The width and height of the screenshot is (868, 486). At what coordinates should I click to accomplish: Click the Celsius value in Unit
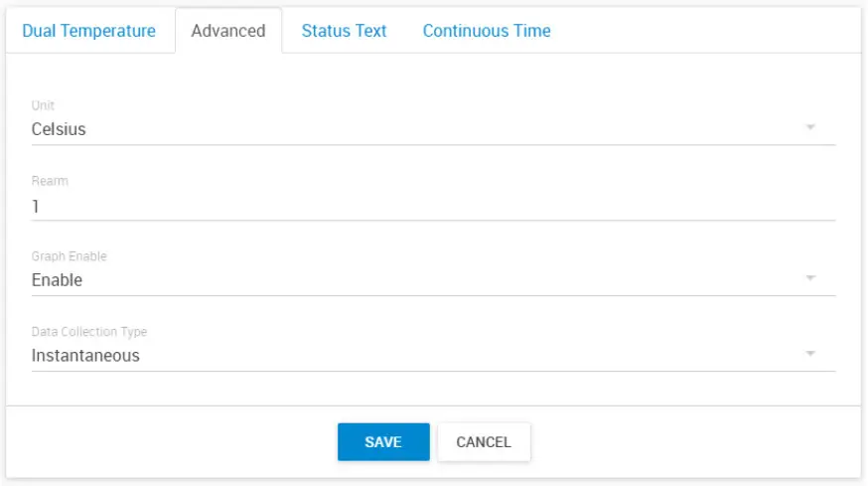coord(59,129)
